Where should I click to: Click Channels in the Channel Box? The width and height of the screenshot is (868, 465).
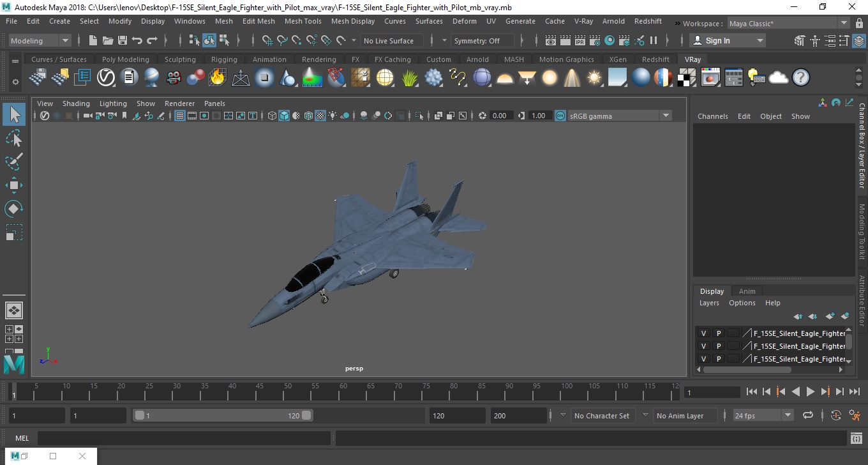point(712,116)
